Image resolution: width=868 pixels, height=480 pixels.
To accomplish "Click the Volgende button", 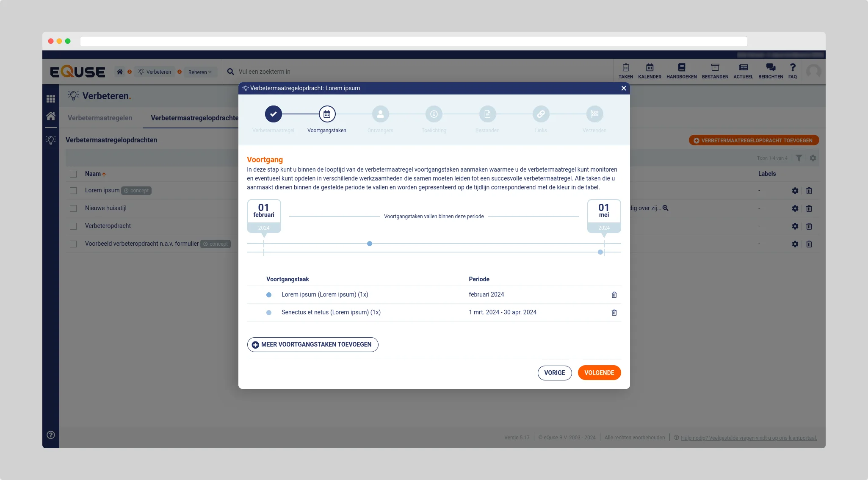I will click(599, 373).
